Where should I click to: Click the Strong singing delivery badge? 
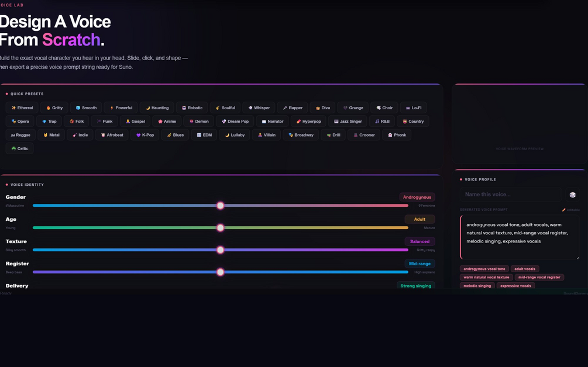(416, 286)
